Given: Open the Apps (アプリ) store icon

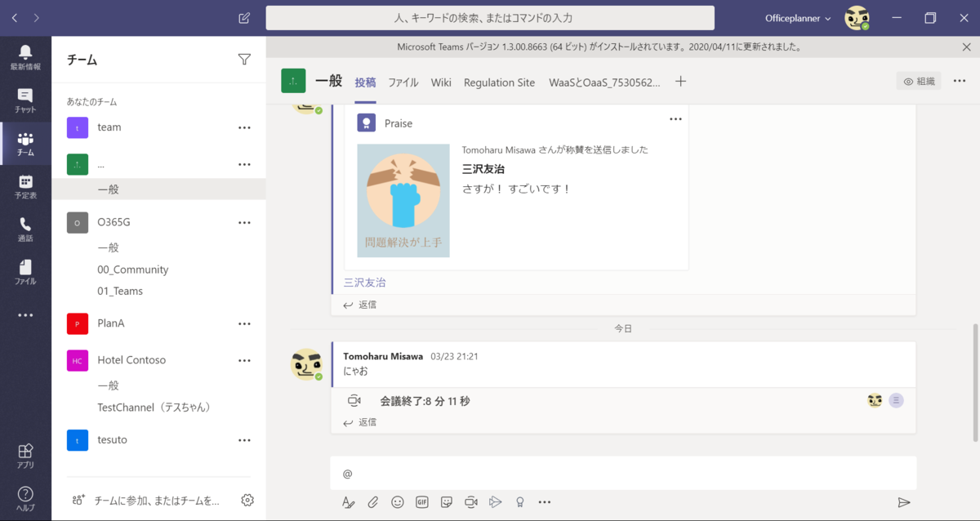Looking at the screenshot, I should pos(25,456).
